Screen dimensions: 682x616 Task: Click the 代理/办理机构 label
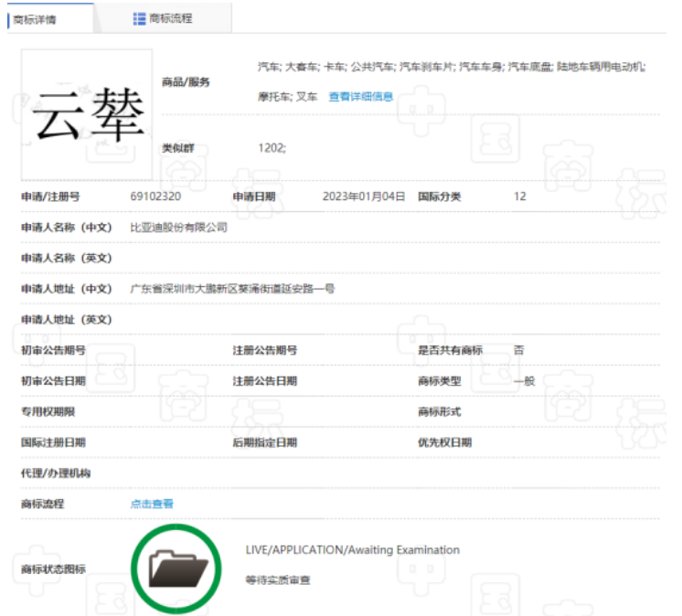pyautogui.click(x=56, y=473)
